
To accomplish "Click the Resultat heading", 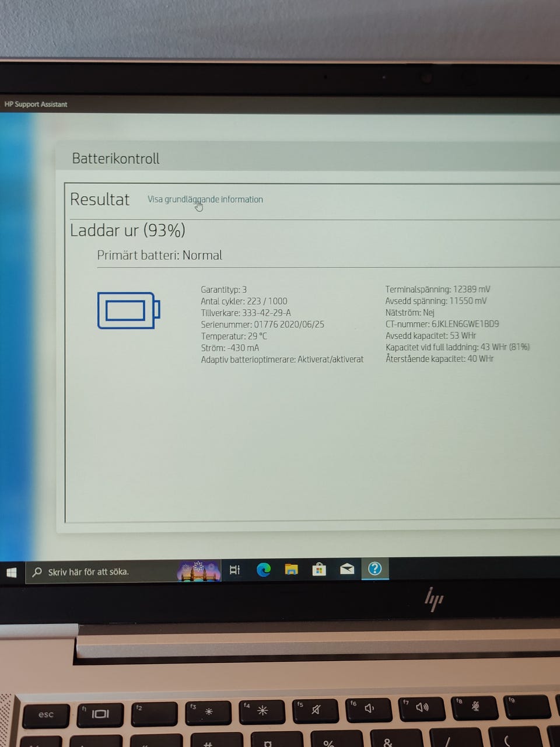I will click(x=100, y=200).
